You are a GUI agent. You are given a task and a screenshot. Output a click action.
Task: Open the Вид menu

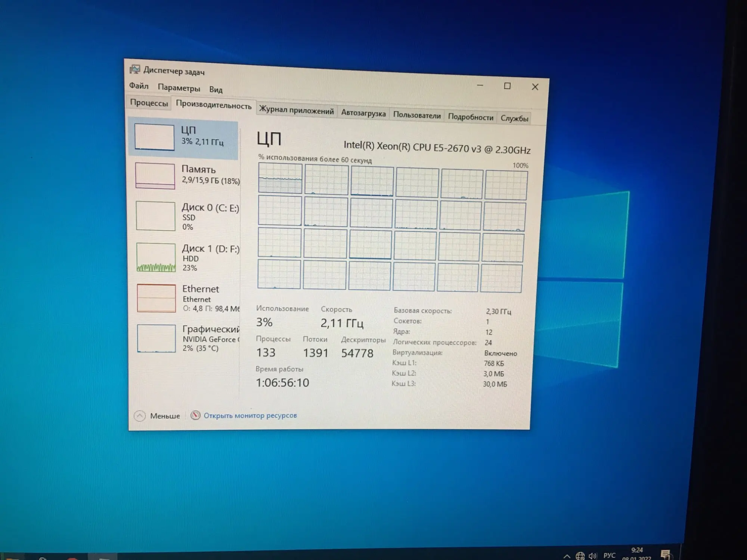pos(216,90)
